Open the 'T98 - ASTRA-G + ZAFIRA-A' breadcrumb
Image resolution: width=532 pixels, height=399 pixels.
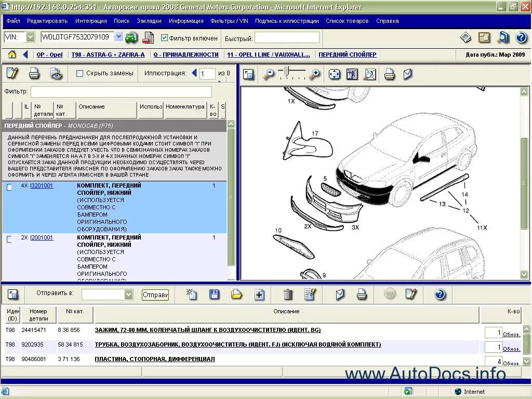108,55
